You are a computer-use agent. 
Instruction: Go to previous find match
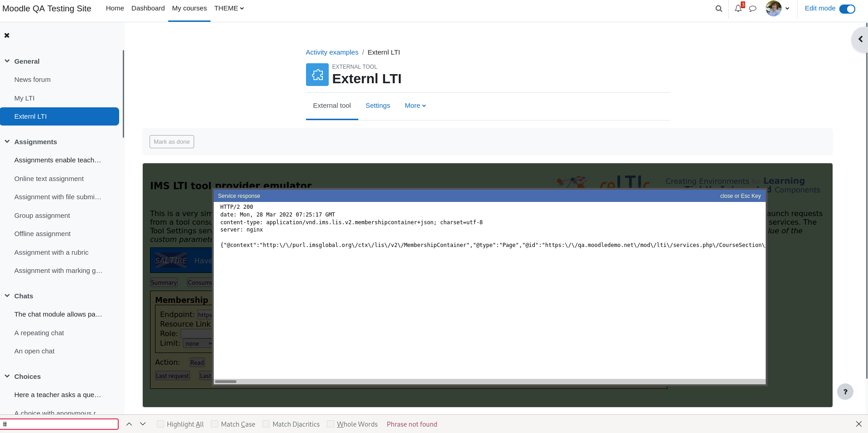point(129,424)
